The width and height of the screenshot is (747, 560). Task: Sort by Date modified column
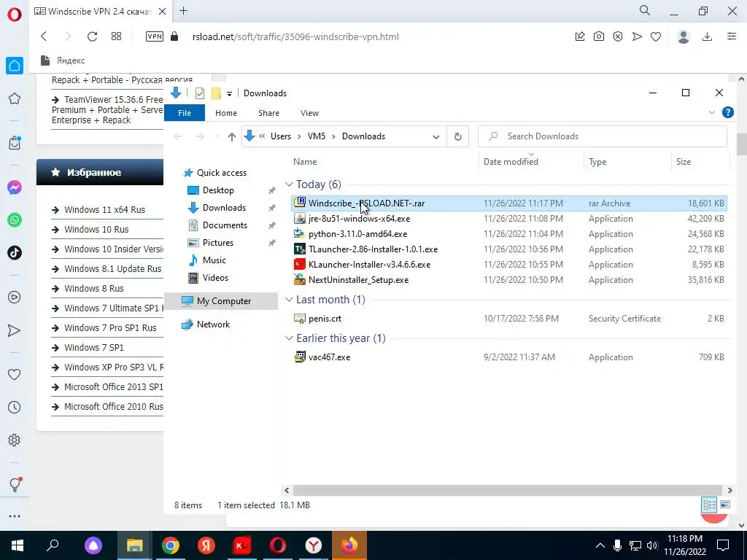pyautogui.click(x=511, y=162)
